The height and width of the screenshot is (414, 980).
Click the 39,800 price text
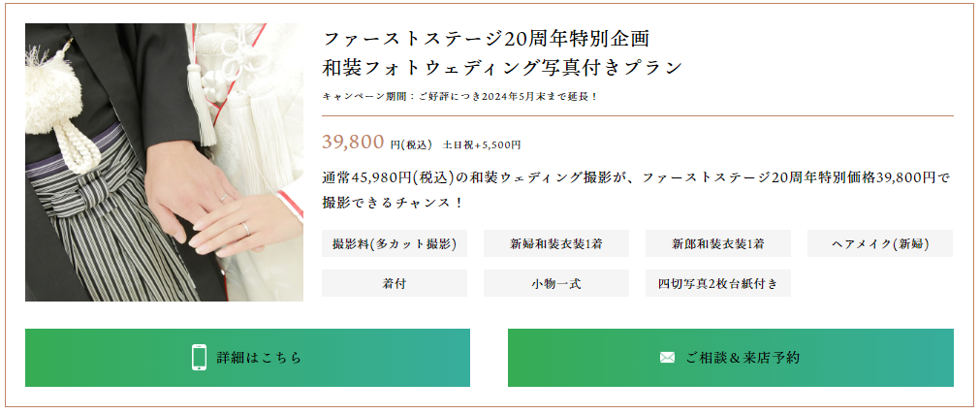pyautogui.click(x=354, y=143)
